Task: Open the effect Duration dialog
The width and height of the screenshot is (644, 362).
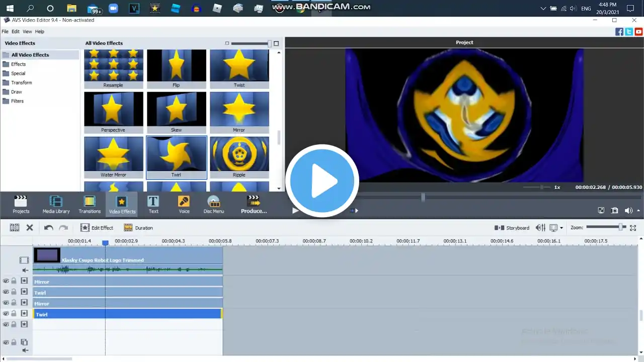Action: point(138,228)
